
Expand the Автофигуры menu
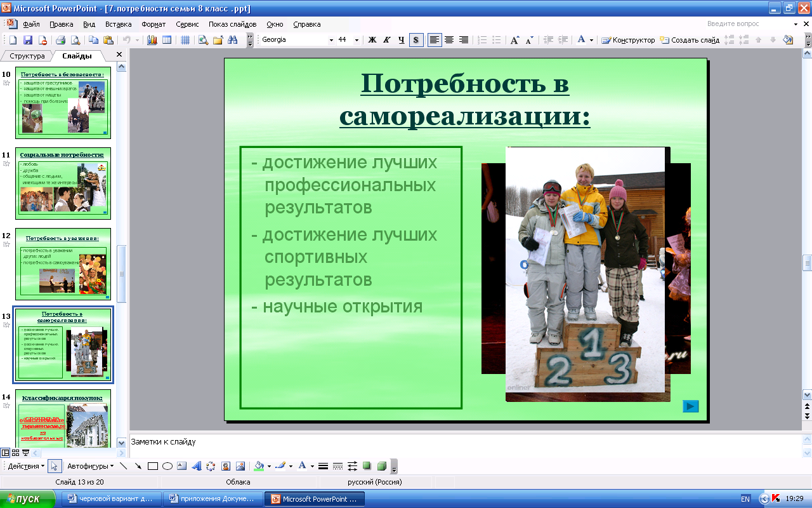click(x=90, y=466)
